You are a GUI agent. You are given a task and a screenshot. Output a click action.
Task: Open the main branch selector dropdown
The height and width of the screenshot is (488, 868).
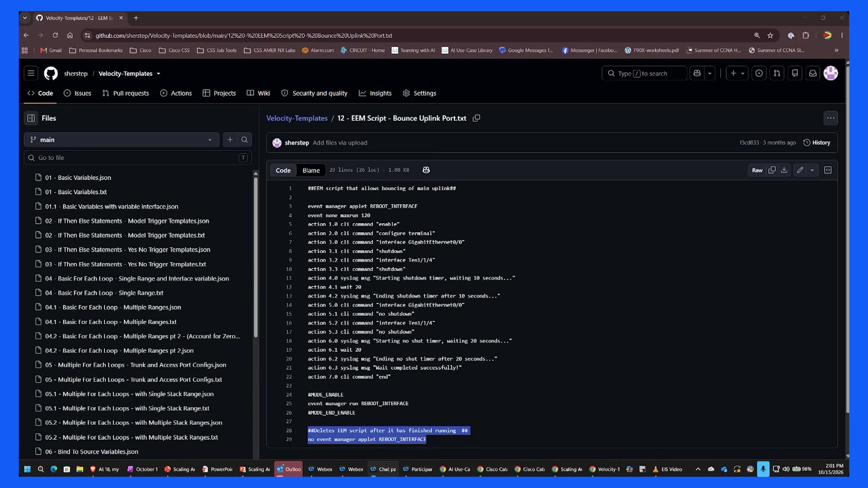[122, 140]
